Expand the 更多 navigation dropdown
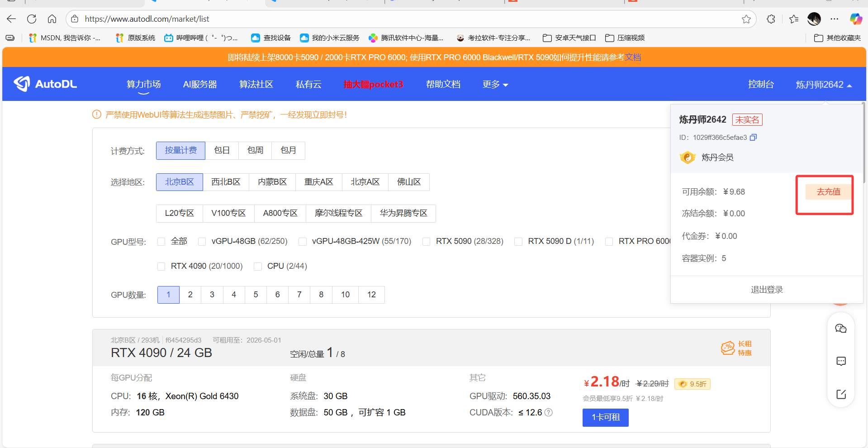 tap(495, 85)
